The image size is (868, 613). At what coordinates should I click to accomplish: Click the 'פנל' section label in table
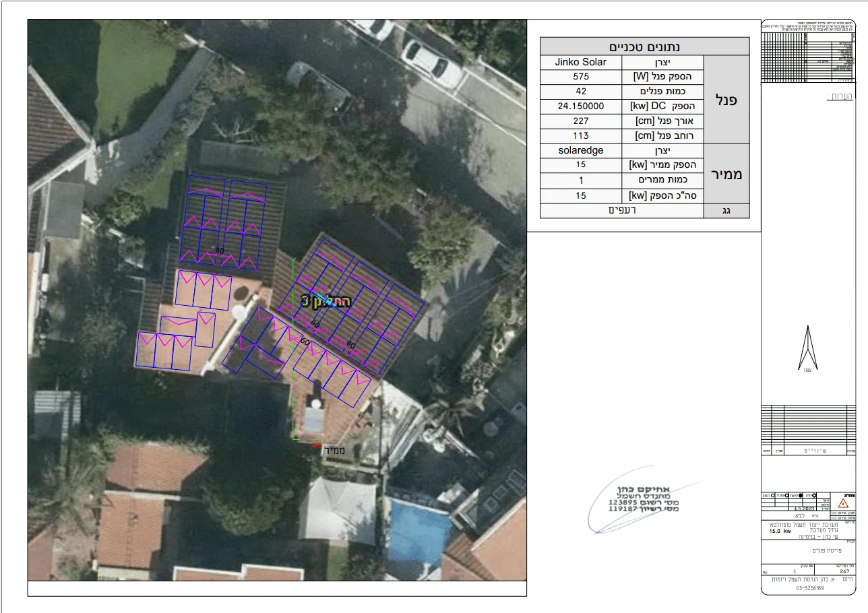tap(725, 99)
